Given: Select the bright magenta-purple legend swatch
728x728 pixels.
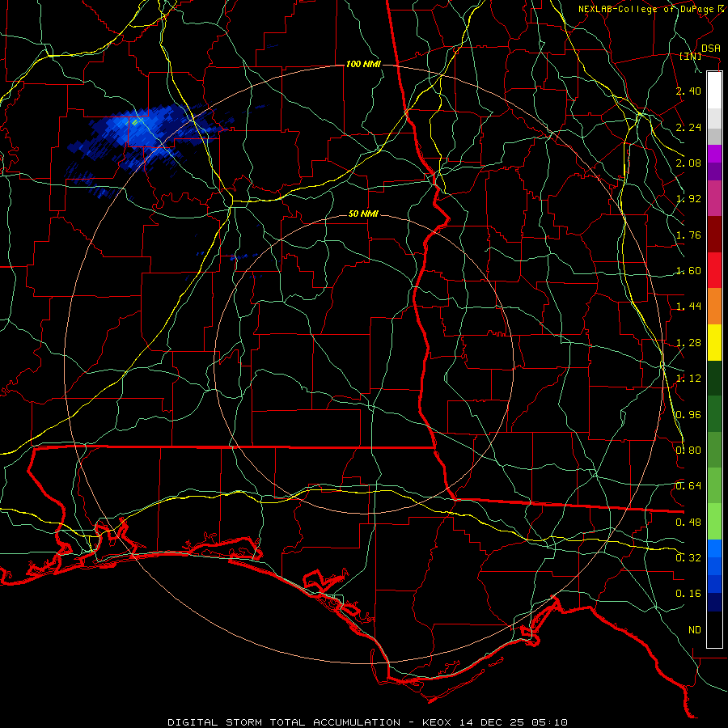Looking at the screenshot, I should [x=714, y=154].
